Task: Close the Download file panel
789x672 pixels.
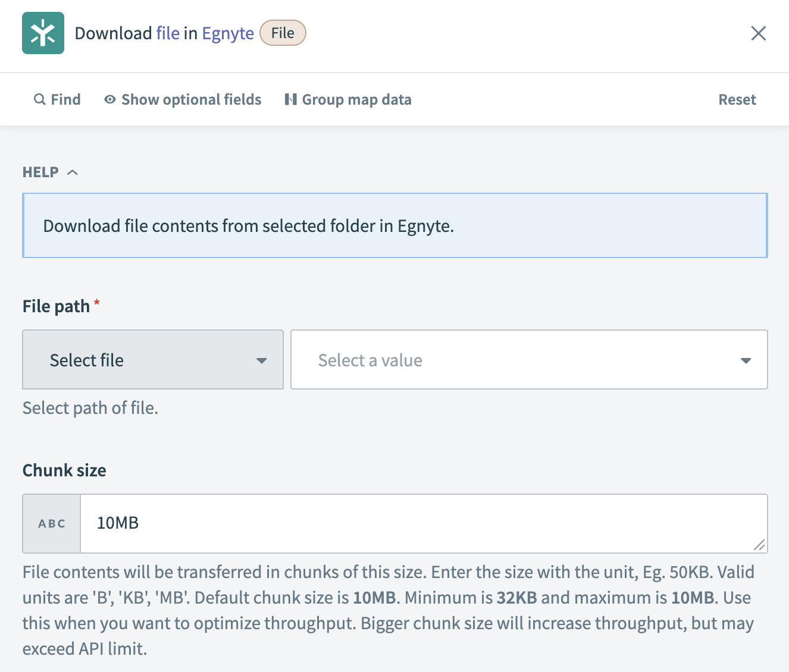Action: [758, 33]
